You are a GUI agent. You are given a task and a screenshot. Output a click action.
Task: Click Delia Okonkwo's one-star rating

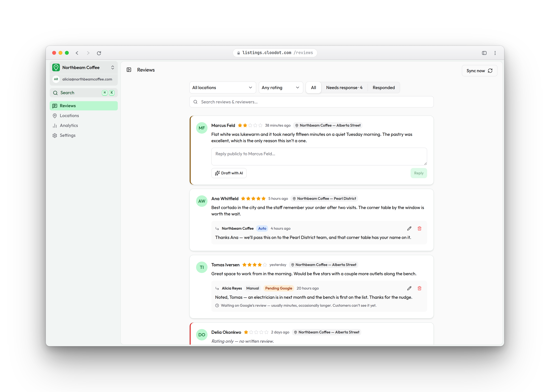(x=256, y=332)
